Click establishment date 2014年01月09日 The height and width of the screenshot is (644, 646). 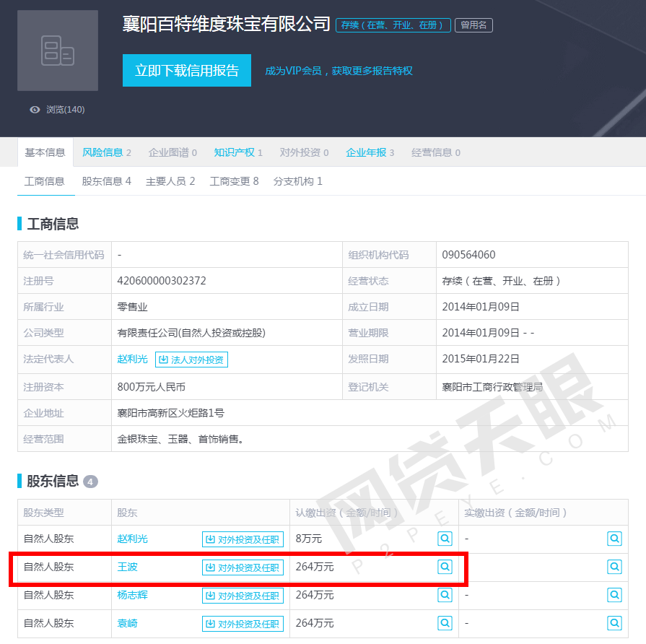tap(481, 307)
